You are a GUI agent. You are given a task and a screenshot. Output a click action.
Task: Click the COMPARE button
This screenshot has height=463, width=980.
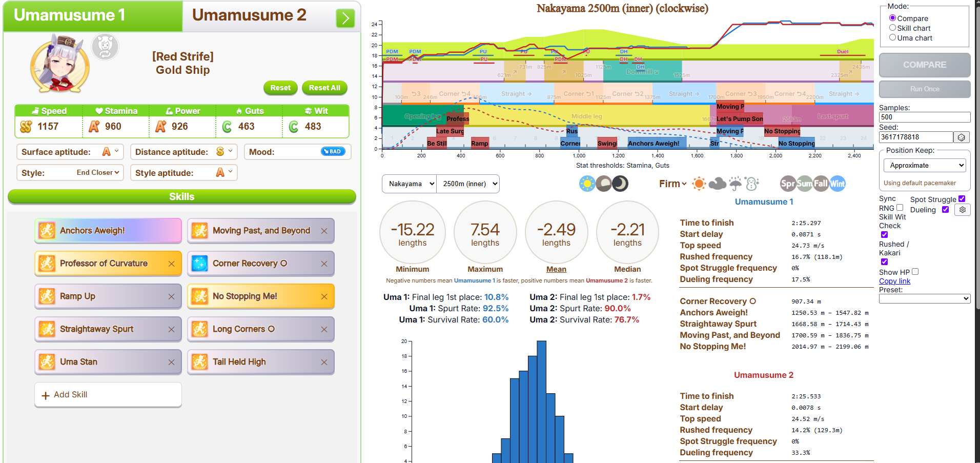click(x=925, y=65)
